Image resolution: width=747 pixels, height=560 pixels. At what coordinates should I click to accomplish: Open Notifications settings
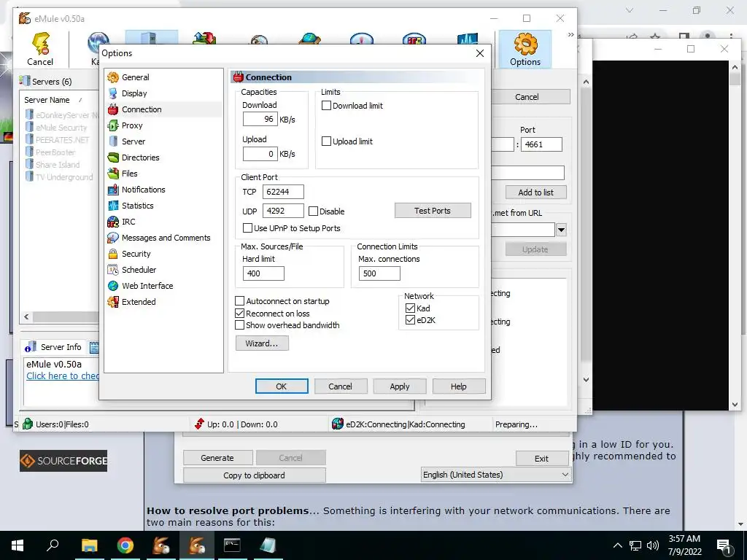(143, 190)
